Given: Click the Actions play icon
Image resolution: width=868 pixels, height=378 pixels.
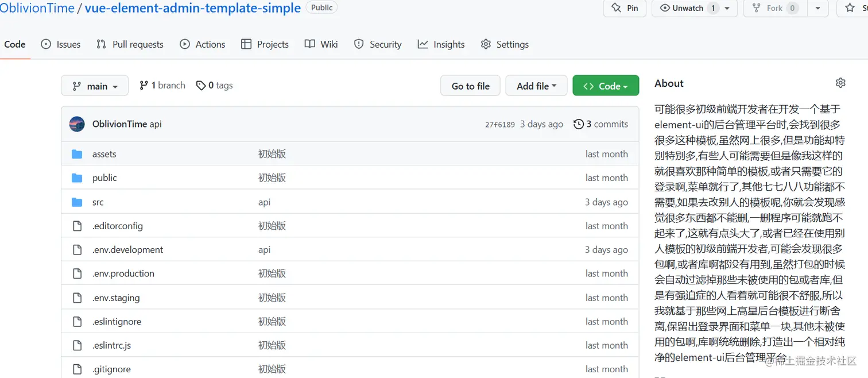Looking at the screenshot, I should coord(185,44).
